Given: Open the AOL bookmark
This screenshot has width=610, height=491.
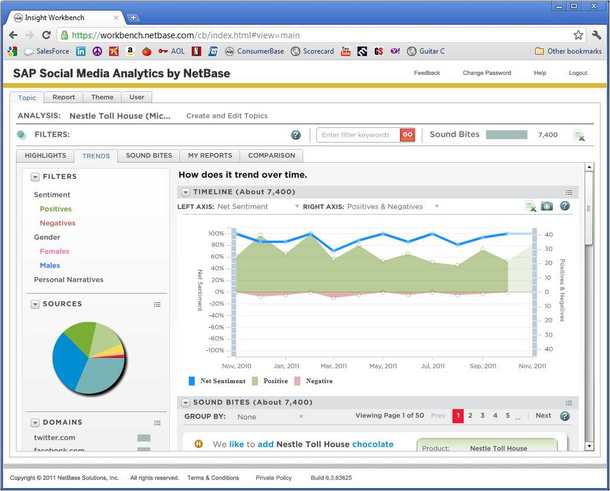Looking at the screenshot, I should (x=171, y=51).
